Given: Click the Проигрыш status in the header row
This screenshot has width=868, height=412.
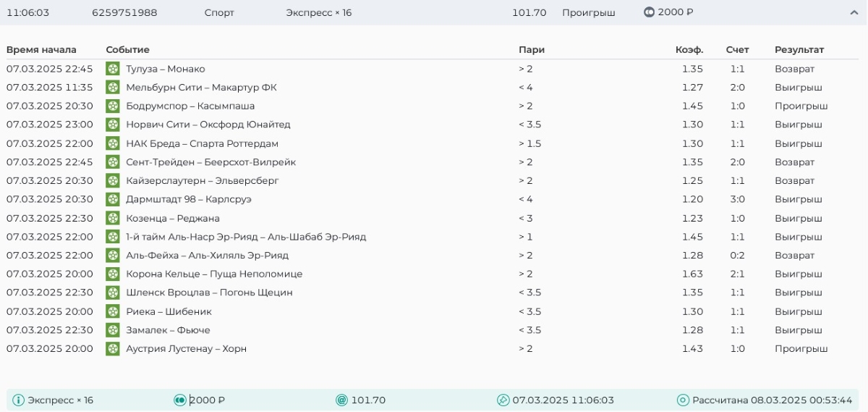Looking at the screenshot, I should tap(589, 12).
